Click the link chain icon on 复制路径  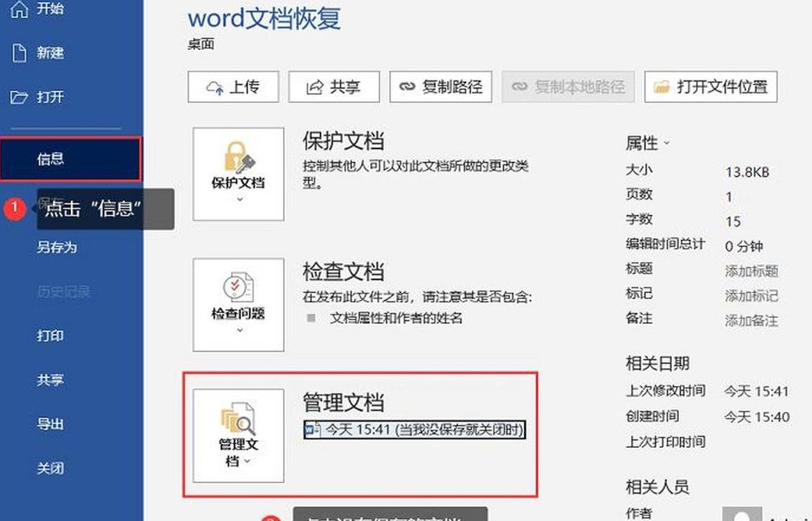407,87
